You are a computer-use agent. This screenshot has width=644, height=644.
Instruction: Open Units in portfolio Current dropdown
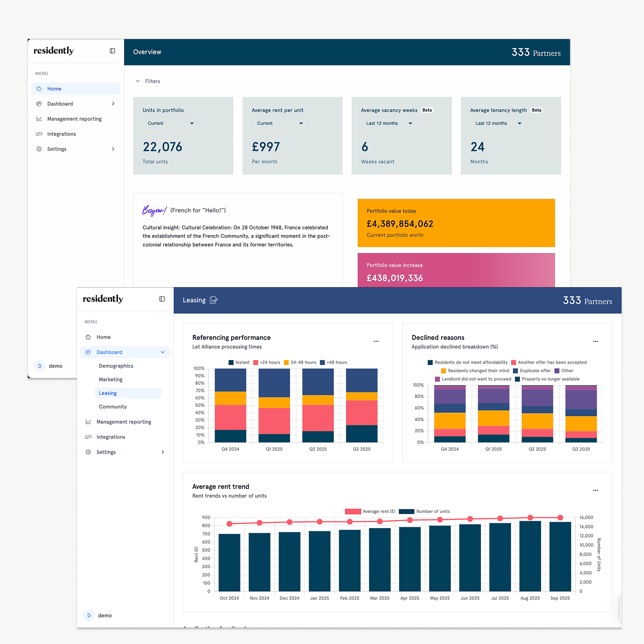click(171, 123)
